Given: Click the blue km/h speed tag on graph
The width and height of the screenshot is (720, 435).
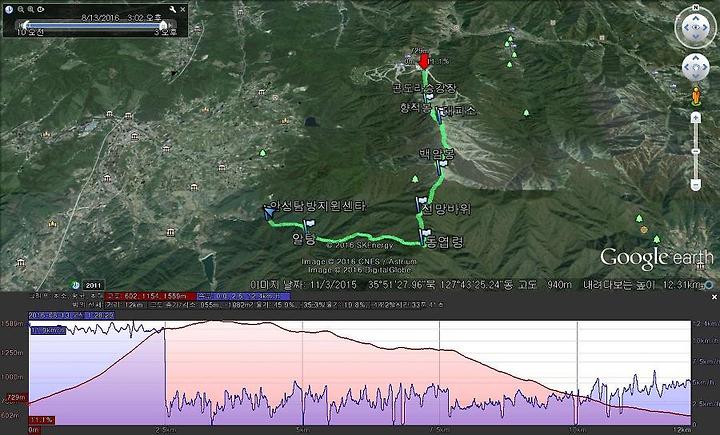Looking at the screenshot, I should point(48,330).
